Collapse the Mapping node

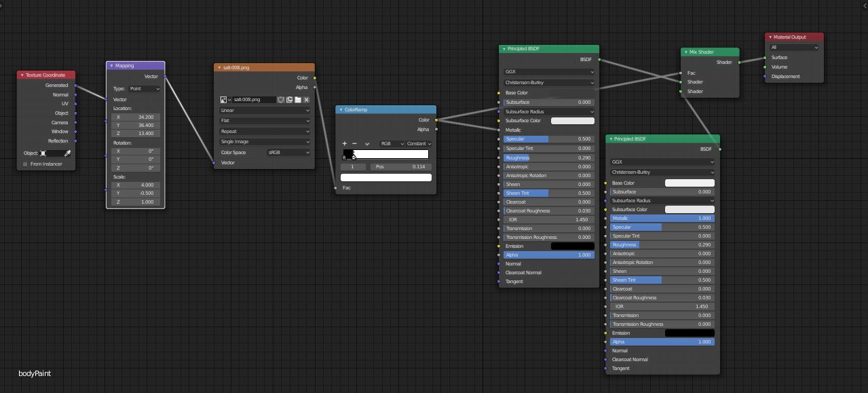click(111, 66)
